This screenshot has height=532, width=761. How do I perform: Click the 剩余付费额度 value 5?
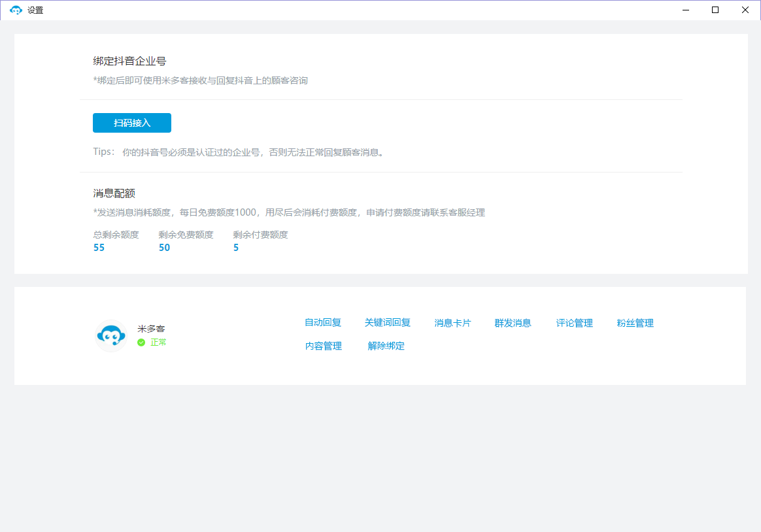[x=236, y=248]
